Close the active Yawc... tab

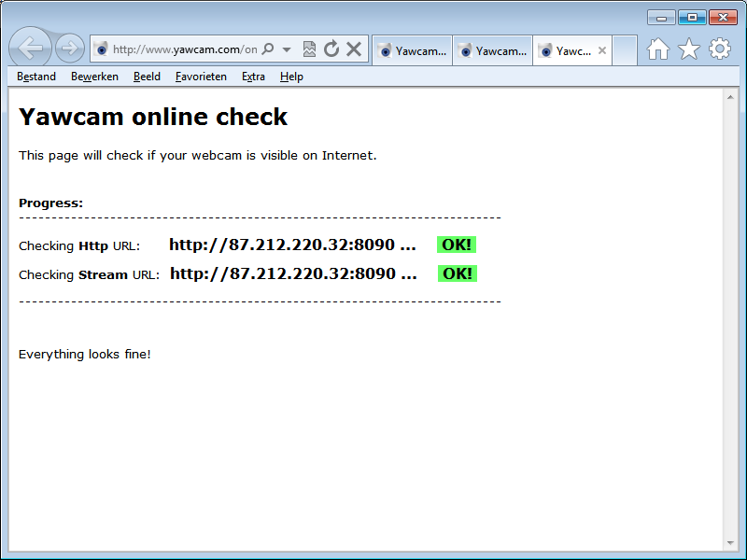(602, 50)
